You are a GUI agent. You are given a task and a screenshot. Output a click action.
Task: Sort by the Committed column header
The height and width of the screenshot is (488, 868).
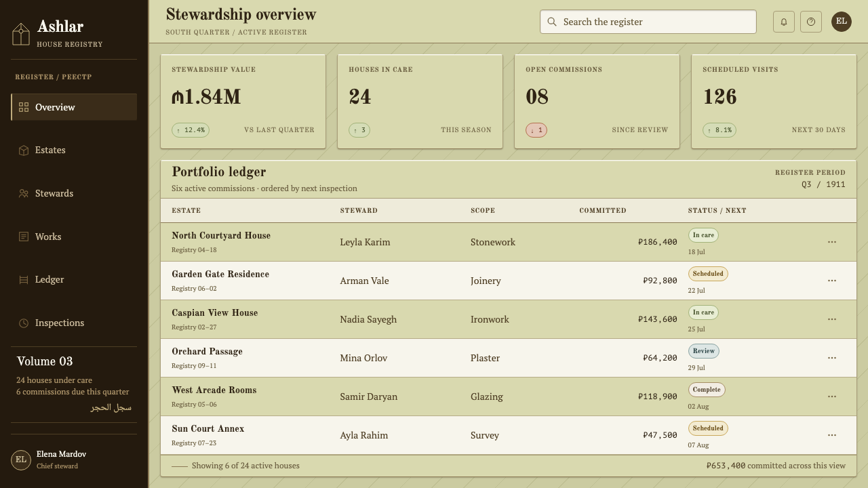[x=603, y=211]
